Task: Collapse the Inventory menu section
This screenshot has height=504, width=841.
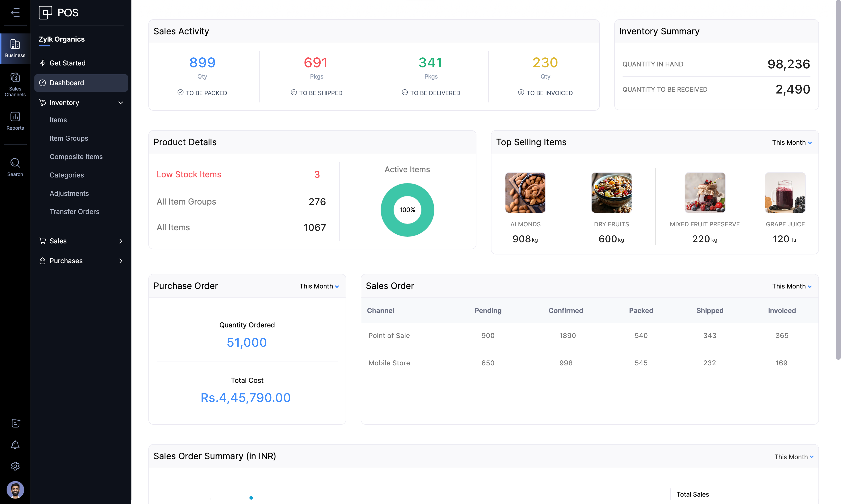Action: [121, 103]
